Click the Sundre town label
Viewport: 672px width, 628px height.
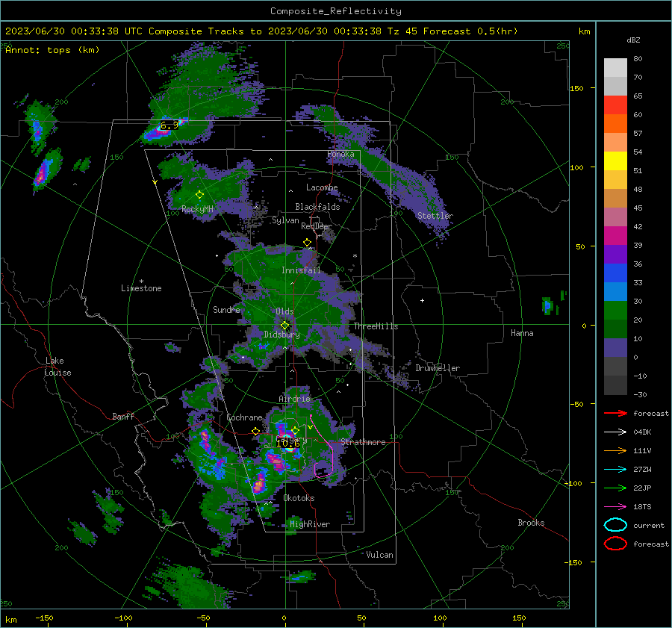[x=226, y=309]
